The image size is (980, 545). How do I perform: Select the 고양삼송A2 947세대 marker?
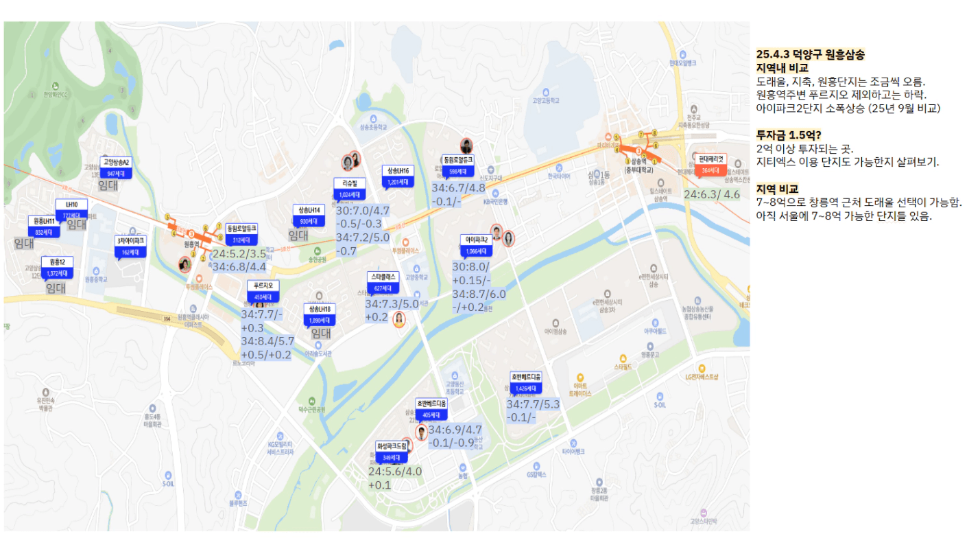tap(116, 168)
